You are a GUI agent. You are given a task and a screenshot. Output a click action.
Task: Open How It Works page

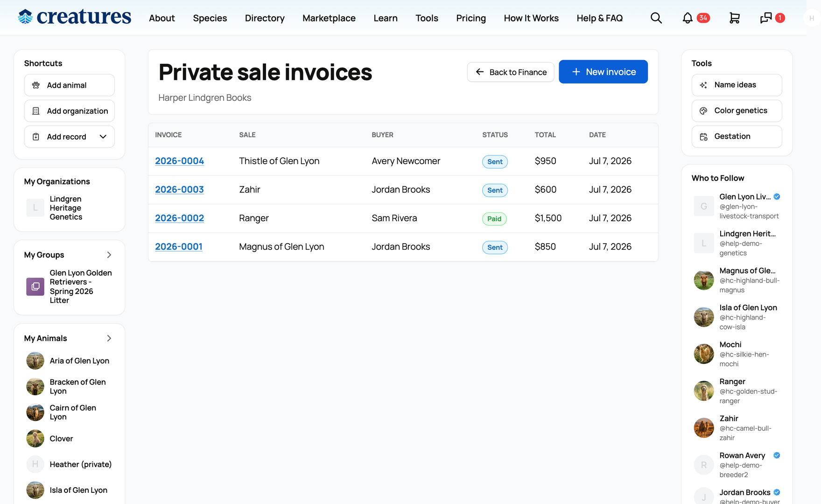[531, 18]
